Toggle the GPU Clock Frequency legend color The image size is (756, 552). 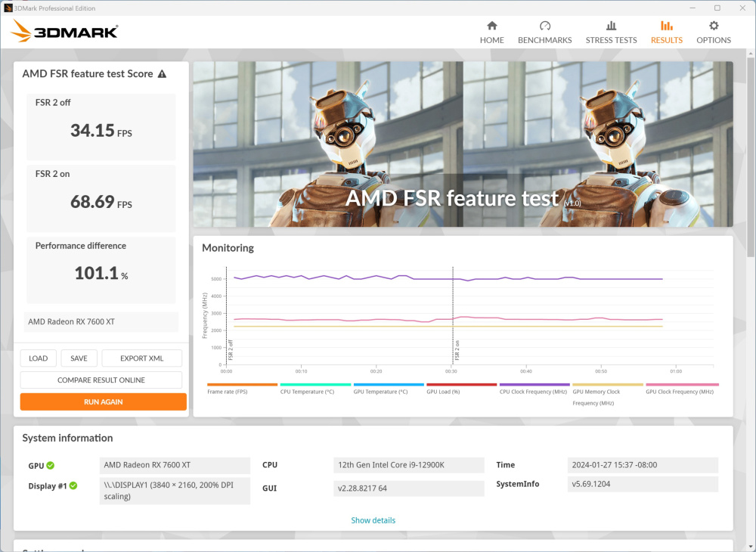pos(682,384)
